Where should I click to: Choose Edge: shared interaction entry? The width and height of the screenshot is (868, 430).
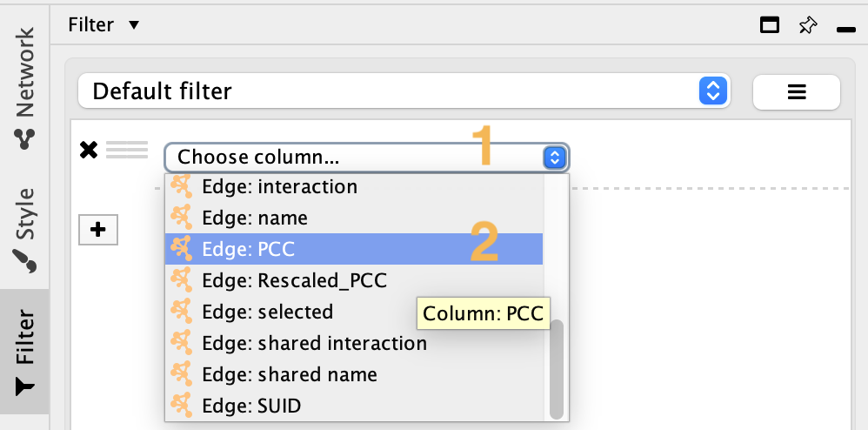pyautogui.click(x=314, y=343)
